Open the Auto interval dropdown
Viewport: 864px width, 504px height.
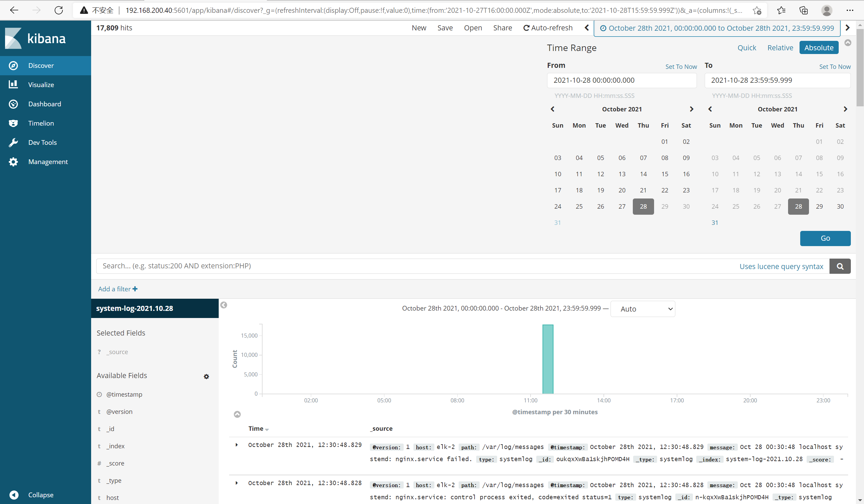pyautogui.click(x=643, y=309)
